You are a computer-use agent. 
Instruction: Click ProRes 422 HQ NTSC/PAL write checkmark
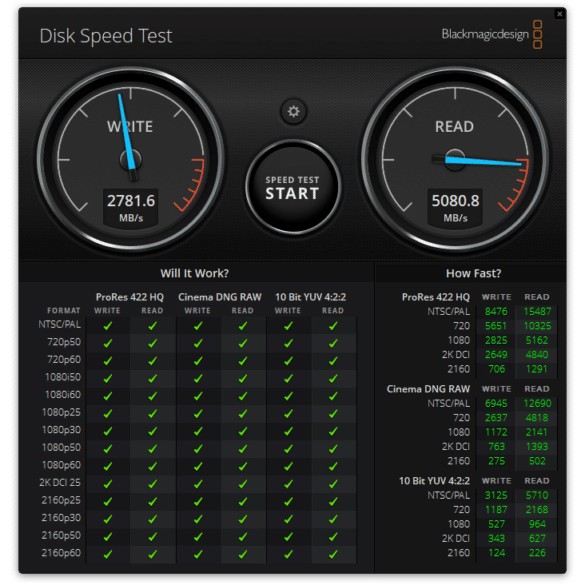tap(108, 326)
